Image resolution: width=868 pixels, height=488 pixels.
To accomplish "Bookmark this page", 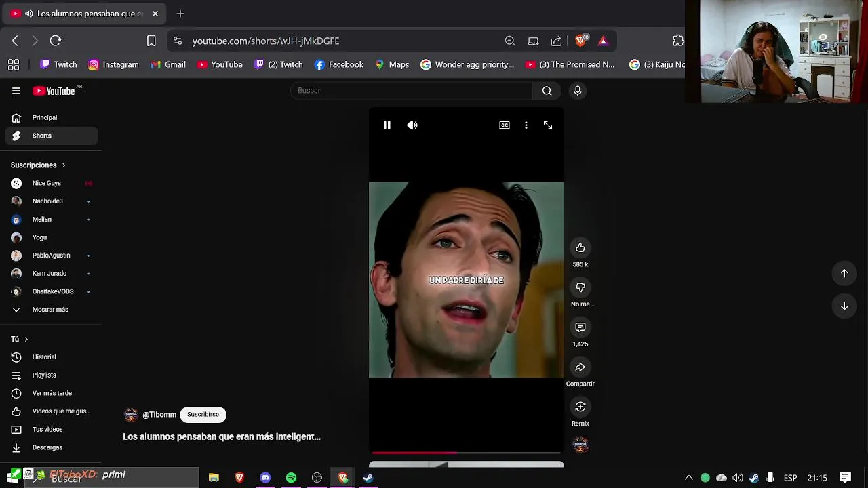I will click(151, 41).
